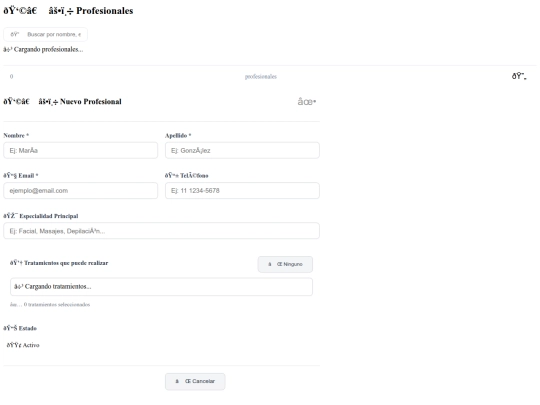Click the Teléfono input field
540x405 pixels.
(x=242, y=190)
